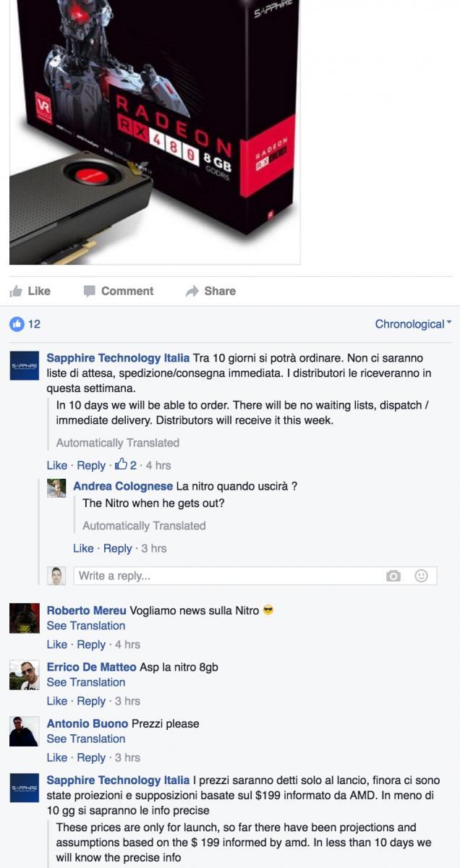This screenshot has height=868, width=460.
Task: Click the Share arrow icon
Action: [x=192, y=291]
